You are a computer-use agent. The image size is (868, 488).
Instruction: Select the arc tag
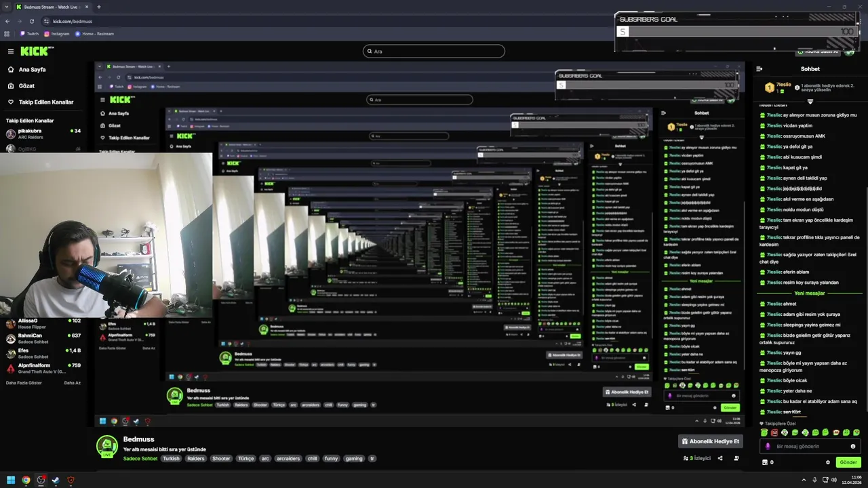(x=265, y=459)
